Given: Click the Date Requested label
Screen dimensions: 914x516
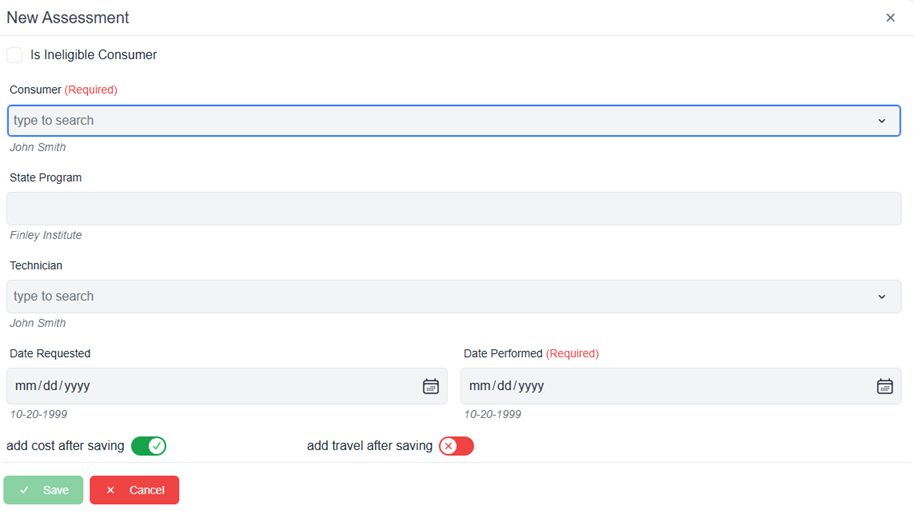Looking at the screenshot, I should coord(50,353).
